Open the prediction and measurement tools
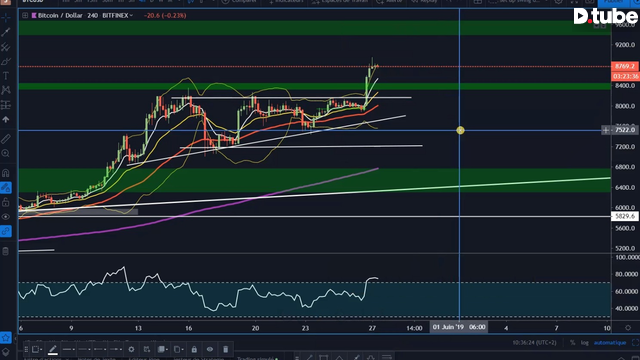The width and height of the screenshot is (640, 360). pos(6,105)
